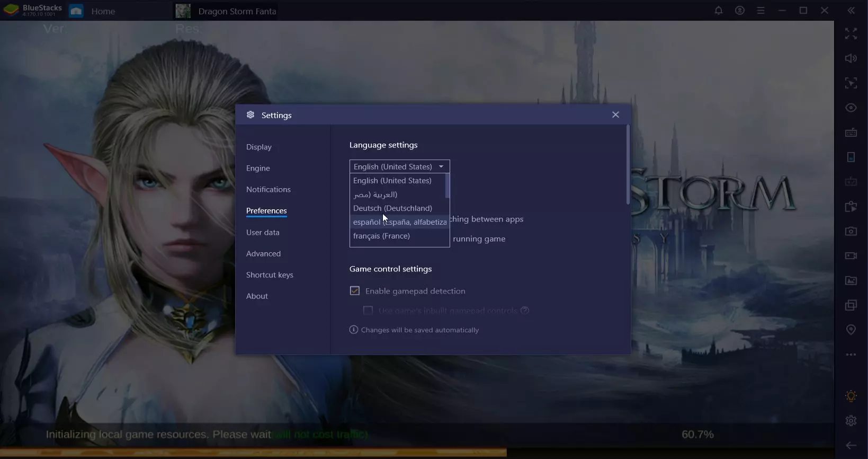Open the About settings page
The height and width of the screenshot is (459, 868).
(257, 296)
